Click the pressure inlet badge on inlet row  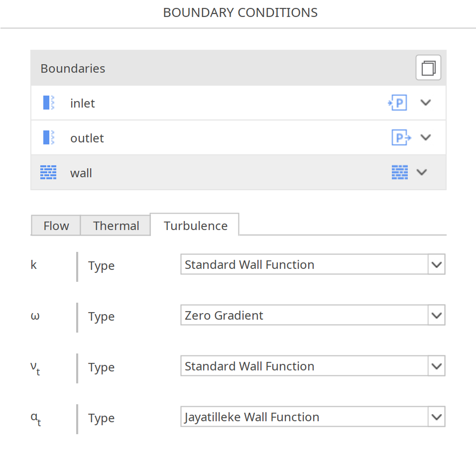(397, 103)
